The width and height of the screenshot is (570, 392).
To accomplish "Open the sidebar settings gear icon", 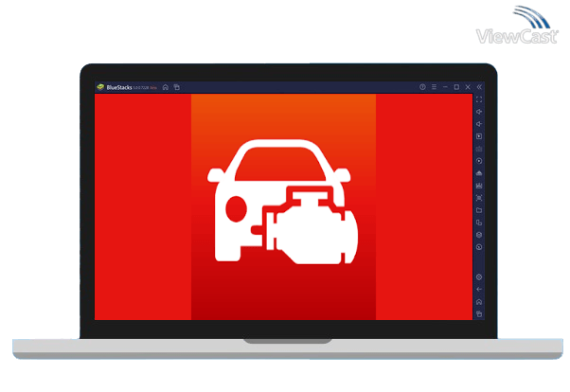I will [x=479, y=276].
